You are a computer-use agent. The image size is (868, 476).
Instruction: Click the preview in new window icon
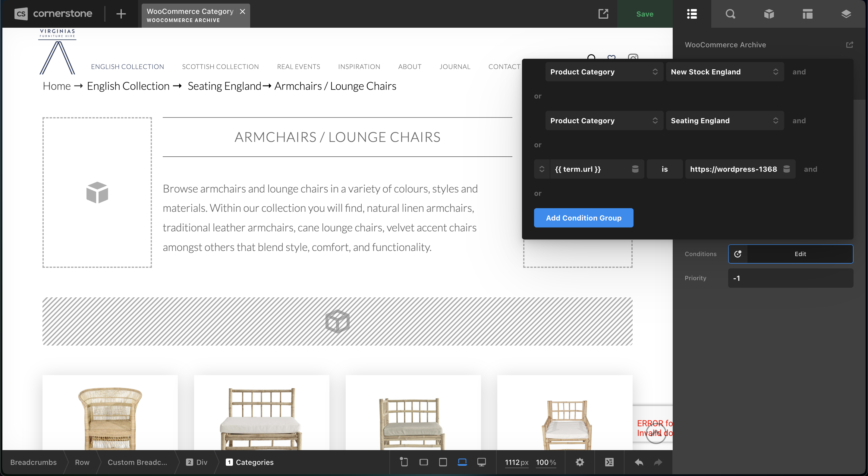603,14
